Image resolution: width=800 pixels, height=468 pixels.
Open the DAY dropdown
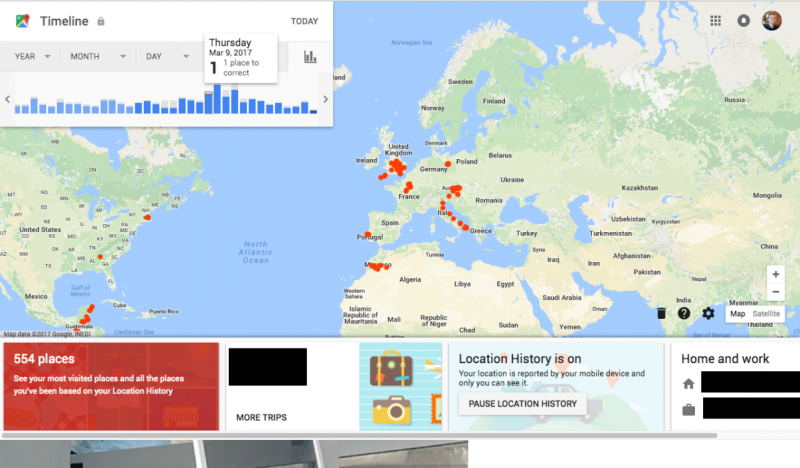(167, 56)
